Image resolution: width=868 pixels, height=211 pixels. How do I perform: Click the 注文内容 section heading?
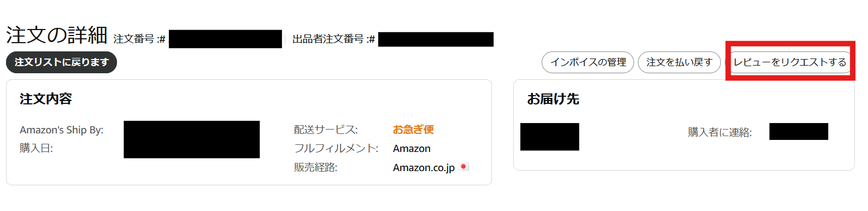click(x=46, y=99)
